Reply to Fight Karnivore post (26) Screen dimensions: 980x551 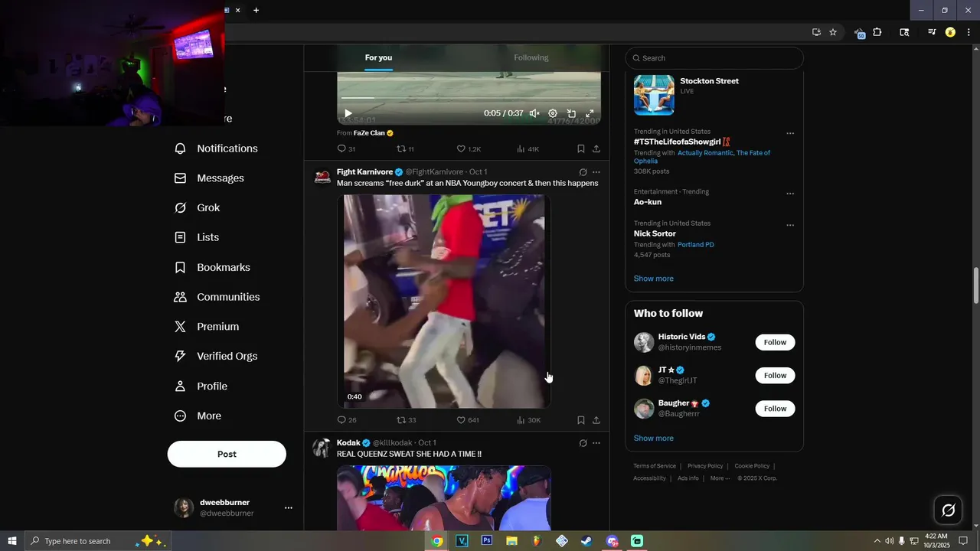coord(347,420)
